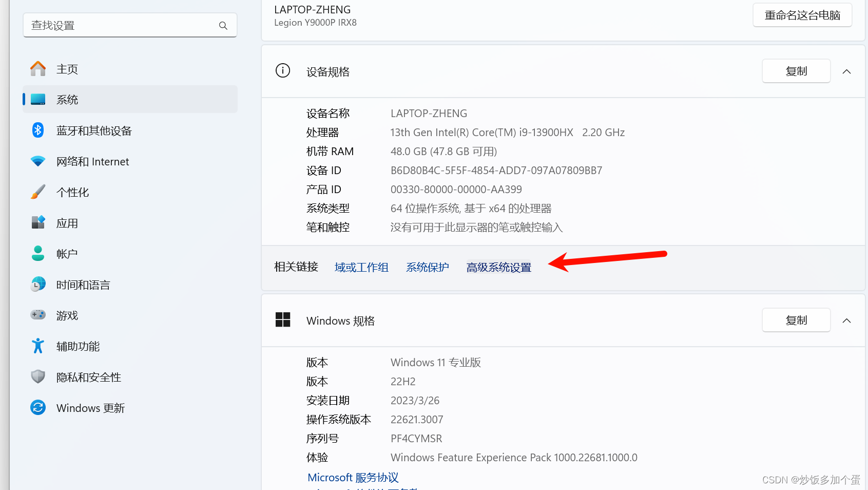Click serial number PF4CYMSR

point(416,439)
